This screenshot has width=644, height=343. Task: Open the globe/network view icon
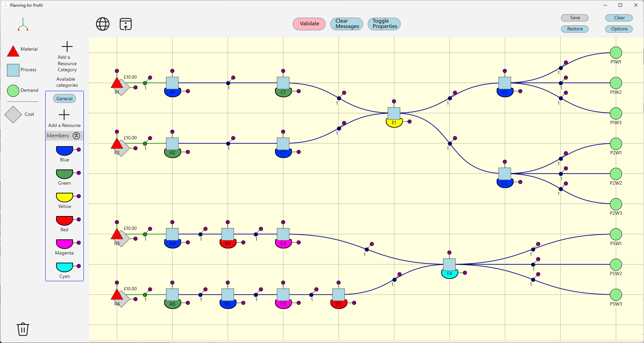click(103, 24)
